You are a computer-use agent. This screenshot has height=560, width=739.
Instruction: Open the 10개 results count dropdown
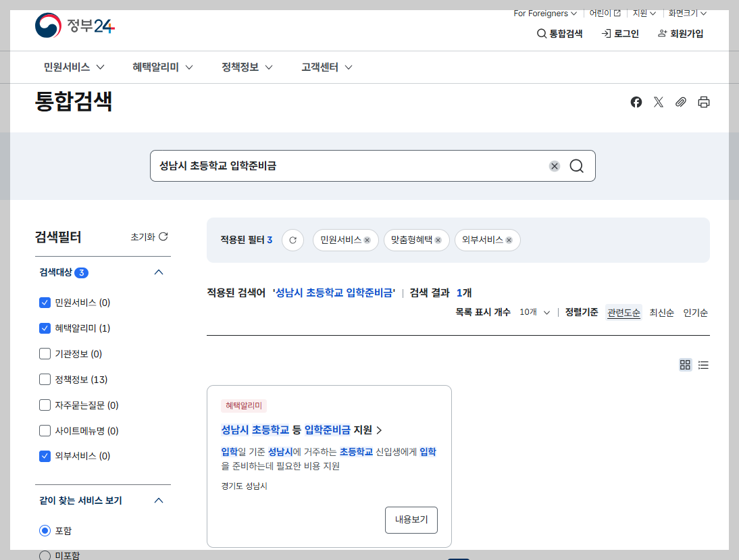tap(532, 312)
